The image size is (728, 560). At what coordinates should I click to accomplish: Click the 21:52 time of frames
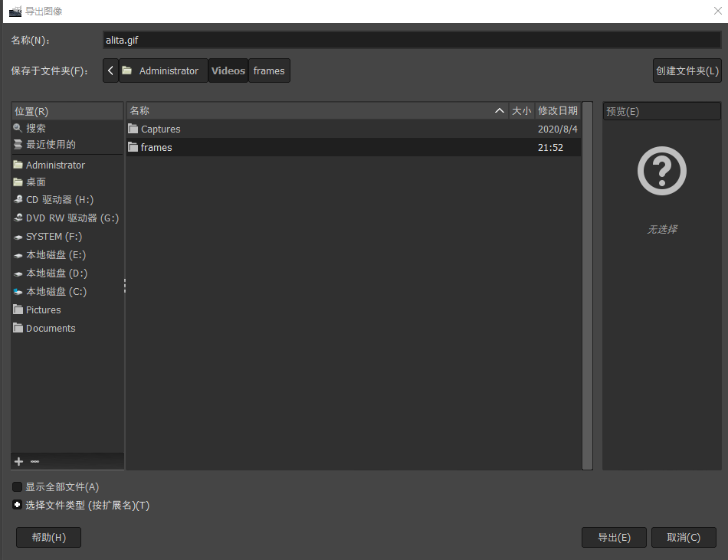click(551, 148)
